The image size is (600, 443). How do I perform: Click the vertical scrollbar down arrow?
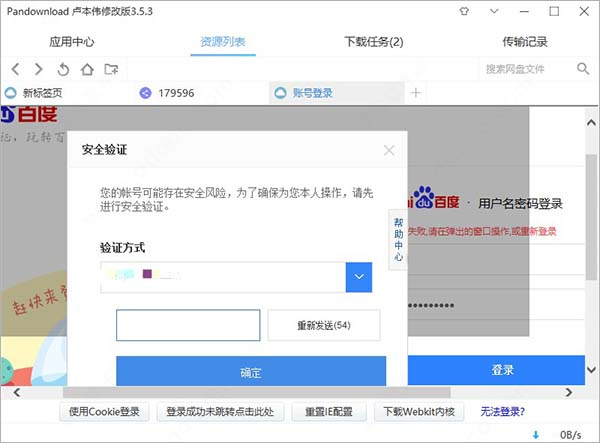[x=591, y=370]
